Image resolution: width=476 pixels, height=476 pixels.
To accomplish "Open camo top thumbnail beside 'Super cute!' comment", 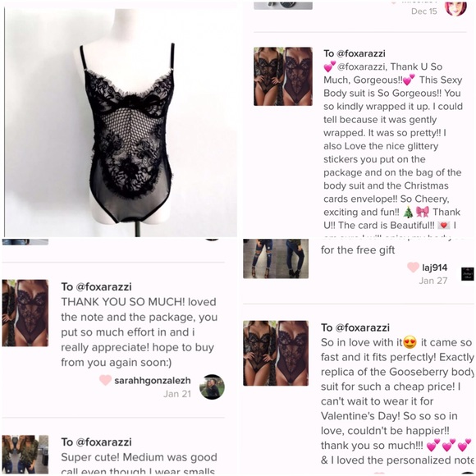I will (x=25, y=454).
